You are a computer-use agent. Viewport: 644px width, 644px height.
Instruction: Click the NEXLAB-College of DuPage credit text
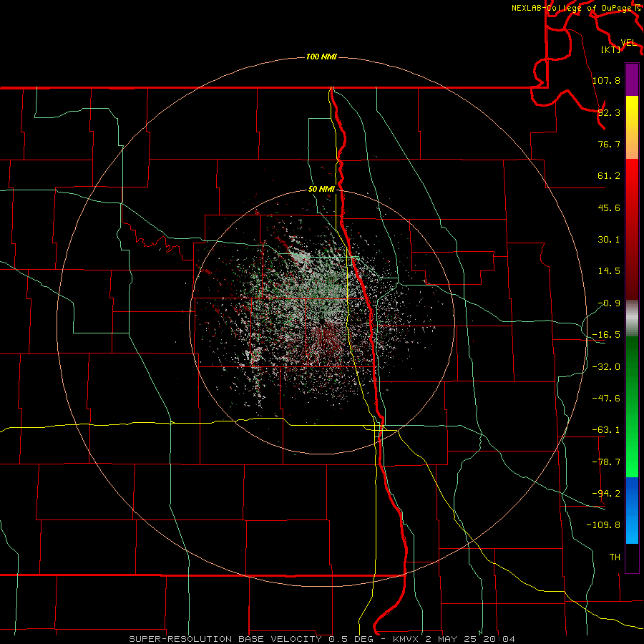[x=573, y=8]
